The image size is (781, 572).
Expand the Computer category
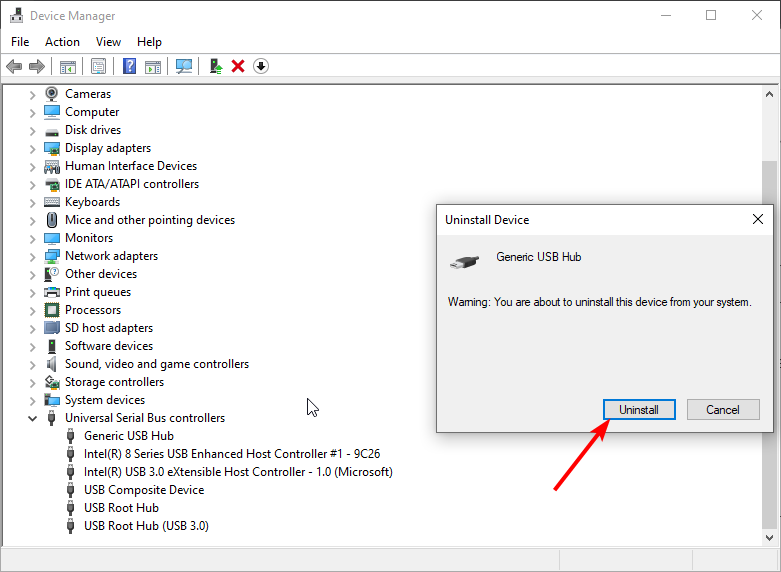32,113
